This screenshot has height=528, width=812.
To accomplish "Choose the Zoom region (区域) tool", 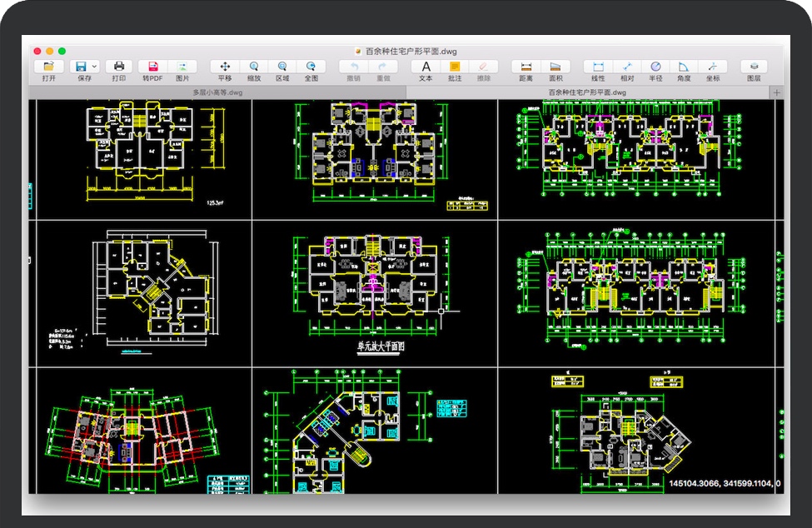I will [282, 67].
